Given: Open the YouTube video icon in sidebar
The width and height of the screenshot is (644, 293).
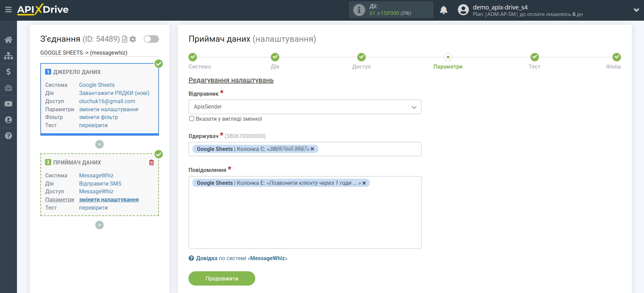Looking at the screenshot, I should (x=8, y=104).
